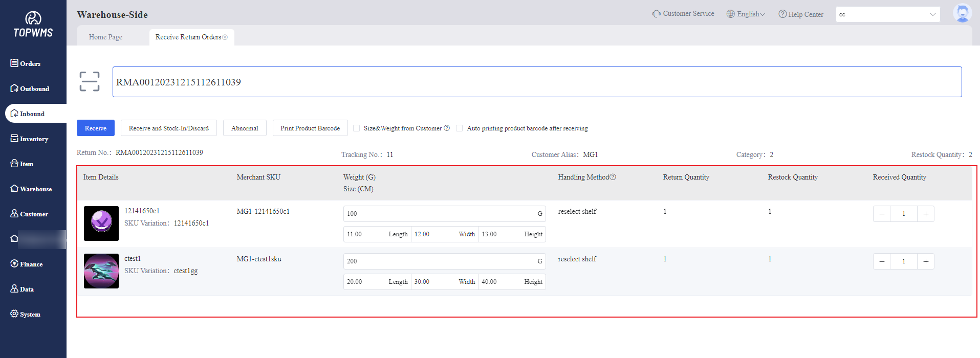The height and width of the screenshot is (358, 980).
Task: Click Print Product Barcode button
Action: pos(310,128)
